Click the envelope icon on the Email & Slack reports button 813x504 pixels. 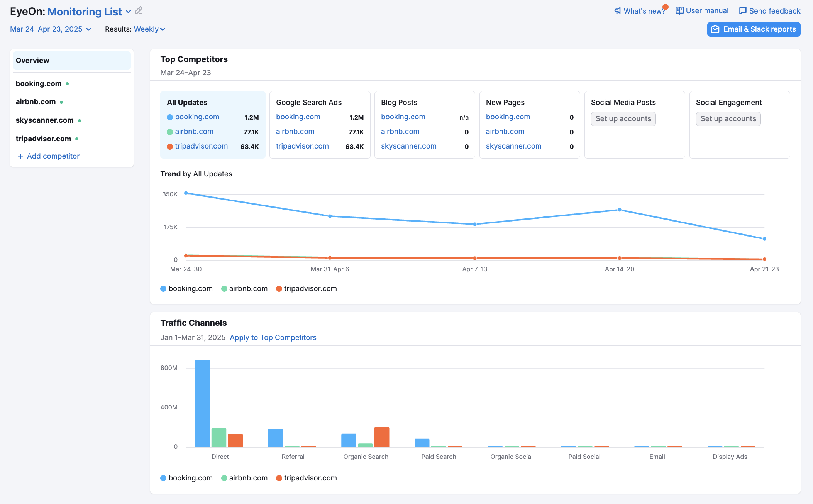(715, 29)
